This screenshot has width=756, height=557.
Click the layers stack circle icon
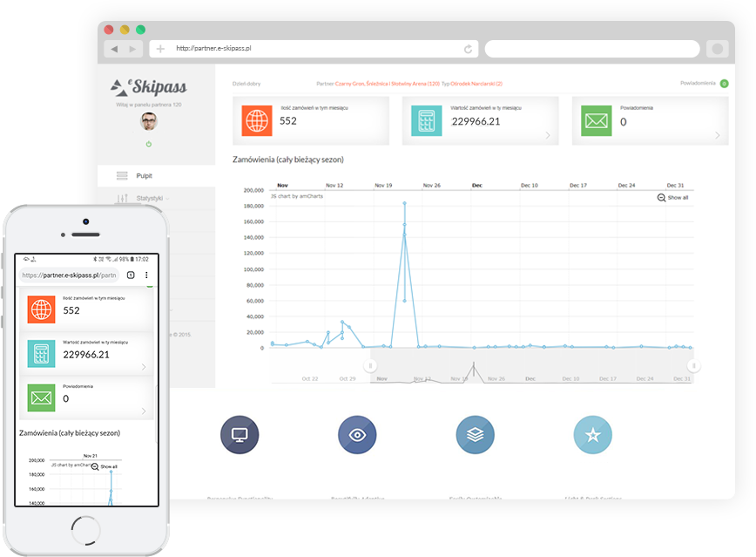click(x=475, y=435)
